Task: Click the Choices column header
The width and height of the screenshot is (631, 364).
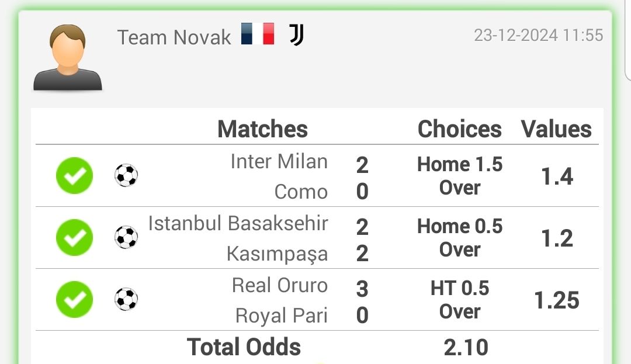Action: click(x=460, y=129)
